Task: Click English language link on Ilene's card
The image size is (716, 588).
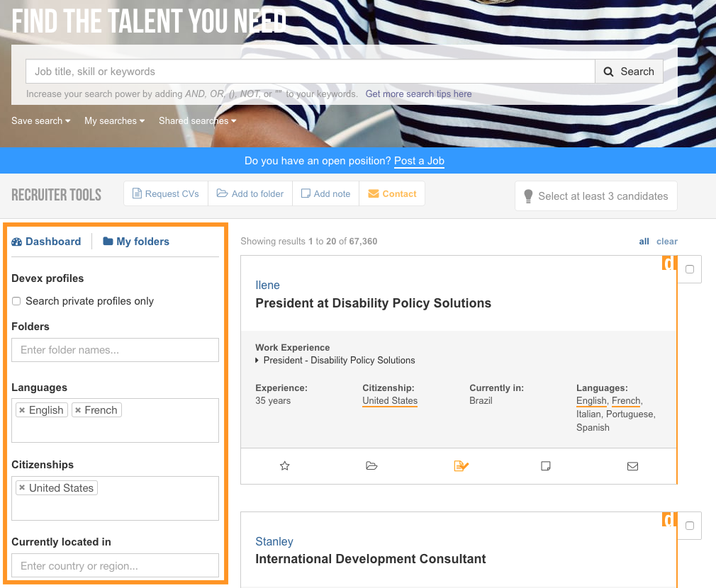Action: pos(591,400)
